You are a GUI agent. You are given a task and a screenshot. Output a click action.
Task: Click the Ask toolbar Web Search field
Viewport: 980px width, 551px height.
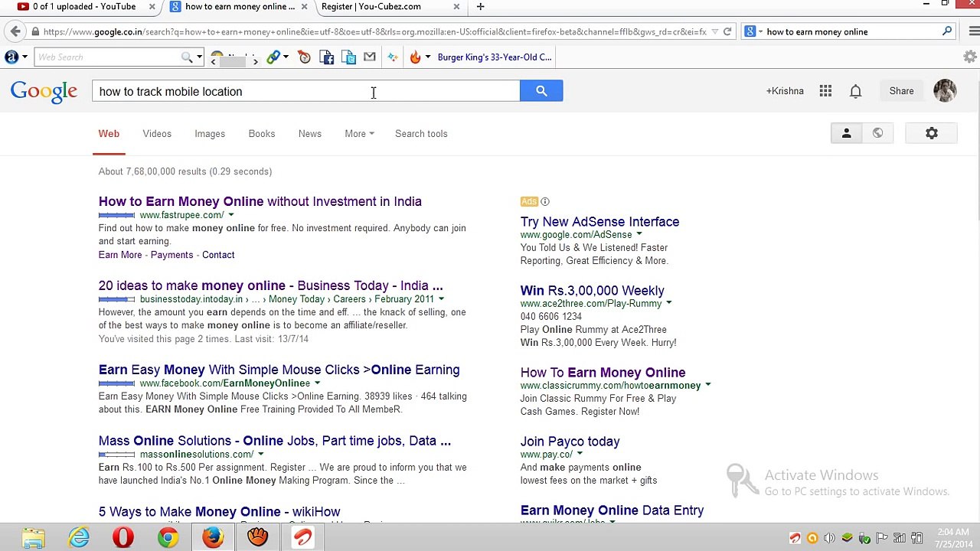(x=108, y=57)
